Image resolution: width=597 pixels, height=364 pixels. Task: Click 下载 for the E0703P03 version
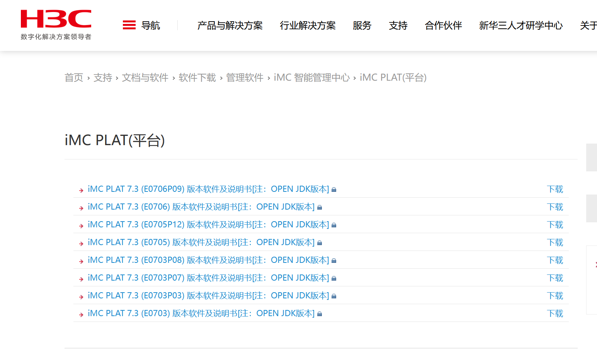(x=555, y=296)
